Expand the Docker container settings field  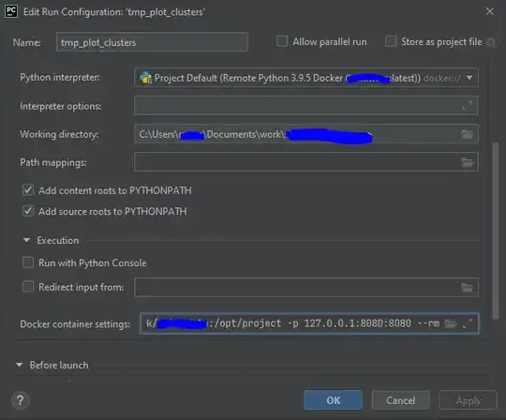click(468, 323)
